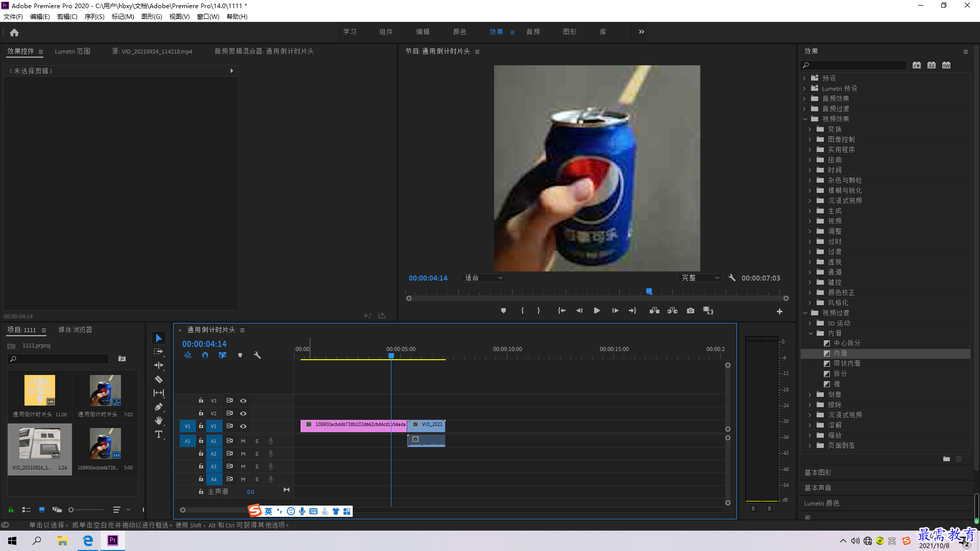Image resolution: width=980 pixels, height=551 pixels.
Task: Select 带状内滑 transition
Action: coord(847,363)
